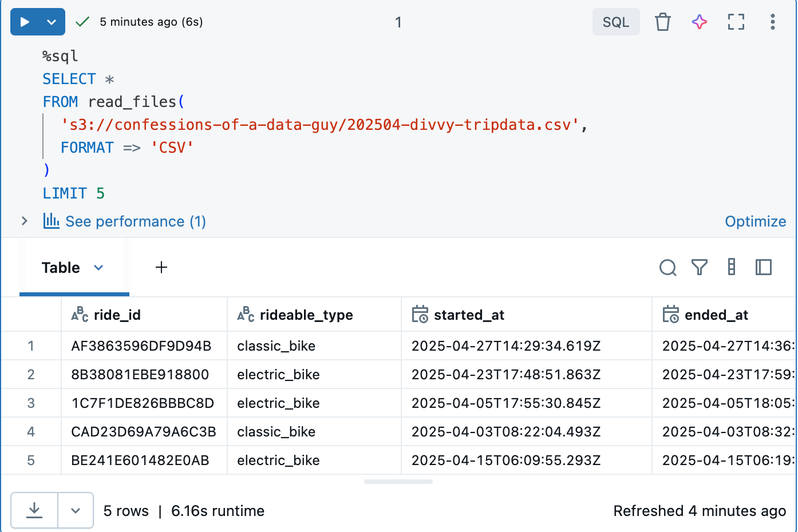Toggle full-screen cell view icon
This screenshot has height=532, width=798.
pyautogui.click(x=736, y=22)
